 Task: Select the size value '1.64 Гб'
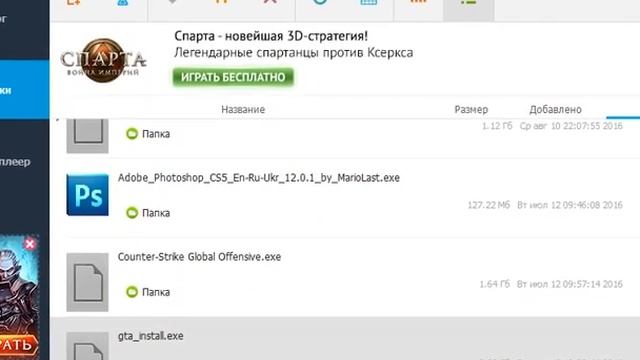click(494, 284)
